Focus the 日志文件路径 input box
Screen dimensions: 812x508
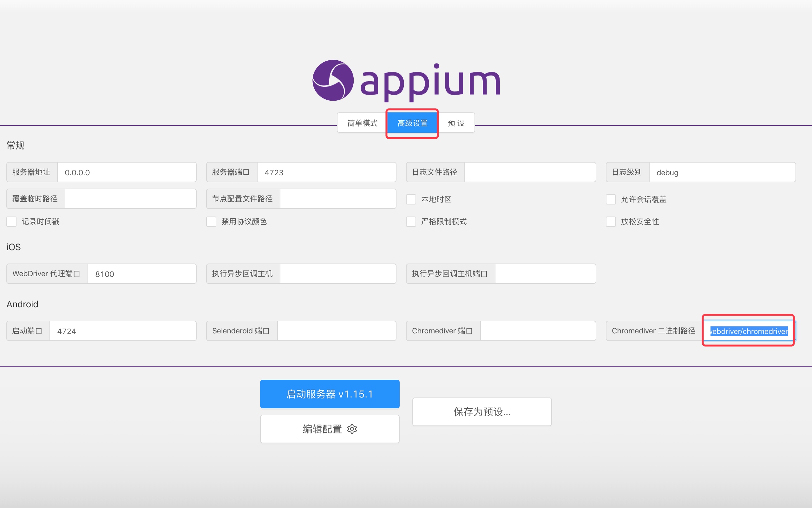[530, 172]
